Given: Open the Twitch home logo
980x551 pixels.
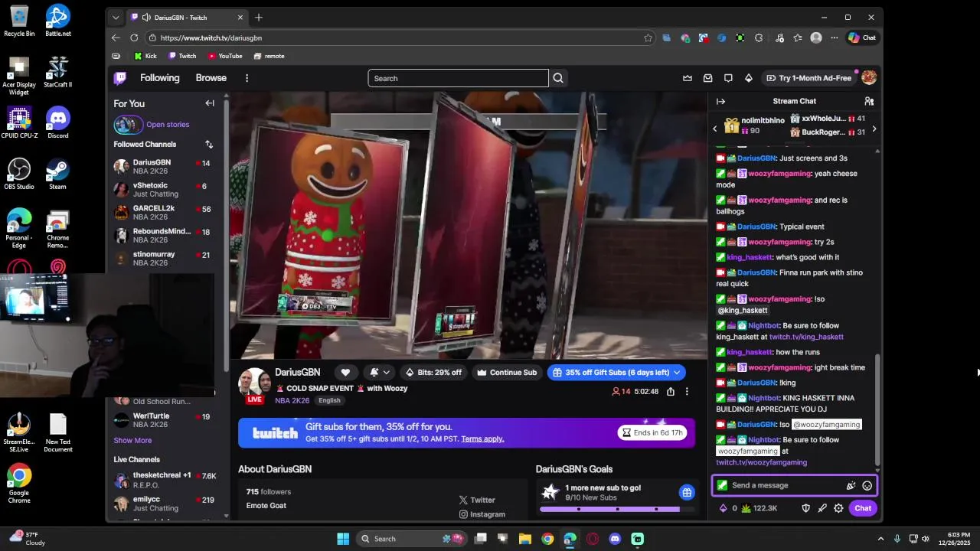Looking at the screenshot, I should click(120, 78).
